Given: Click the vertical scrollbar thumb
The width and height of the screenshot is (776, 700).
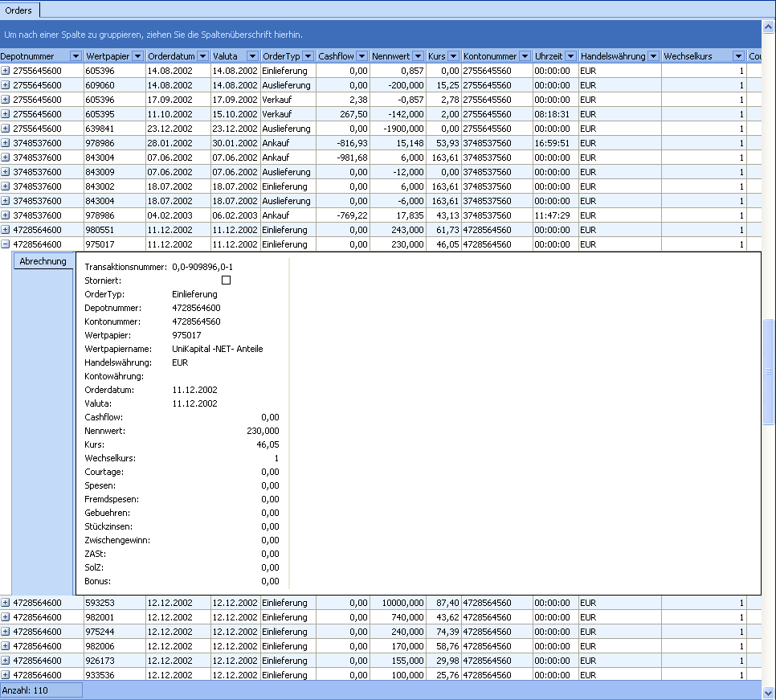Looking at the screenshot, I should point(768,371).
